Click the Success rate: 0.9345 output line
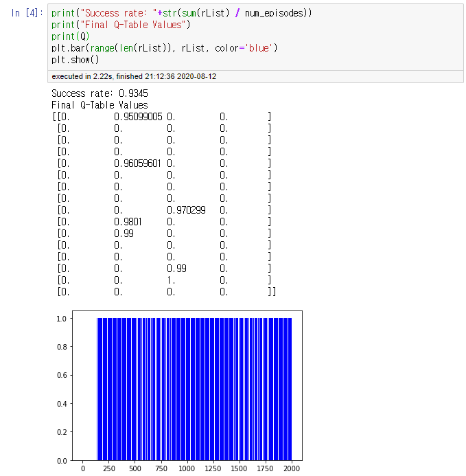The height and width of the screenshot is (476, 466). (100, 93)
